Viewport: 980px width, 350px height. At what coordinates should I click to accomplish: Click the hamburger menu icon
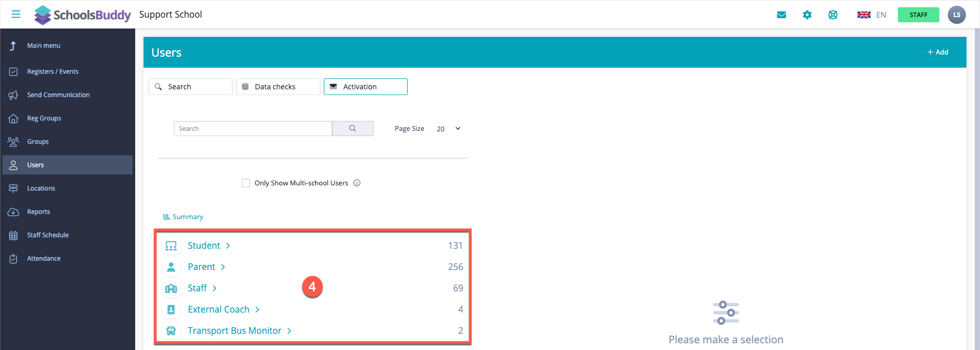pyautogui.click(x=16, y=15)
